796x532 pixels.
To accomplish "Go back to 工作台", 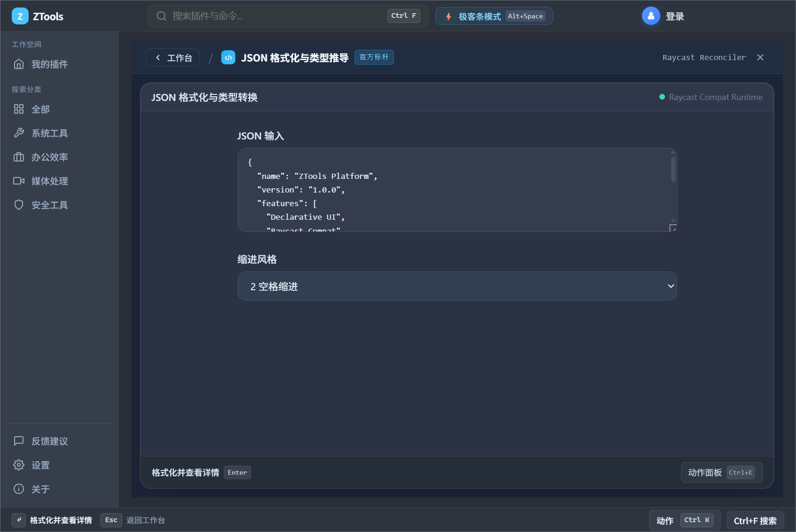I will [x=173, y=57].
